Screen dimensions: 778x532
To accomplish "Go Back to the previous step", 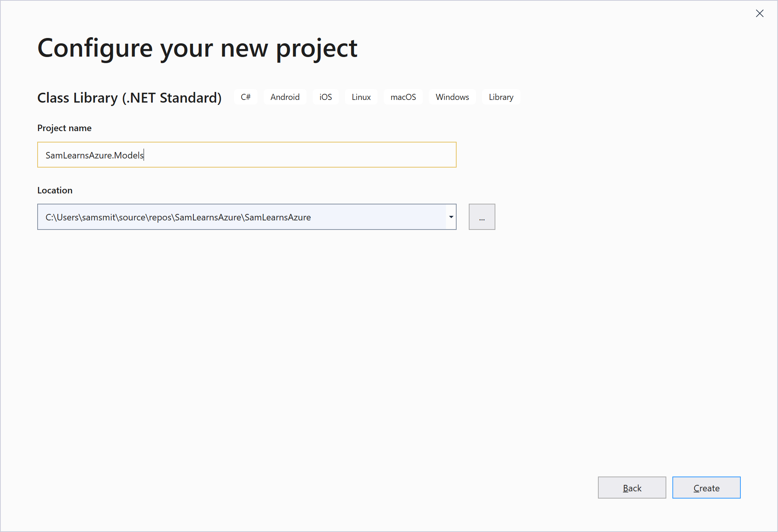I will 632,488.
